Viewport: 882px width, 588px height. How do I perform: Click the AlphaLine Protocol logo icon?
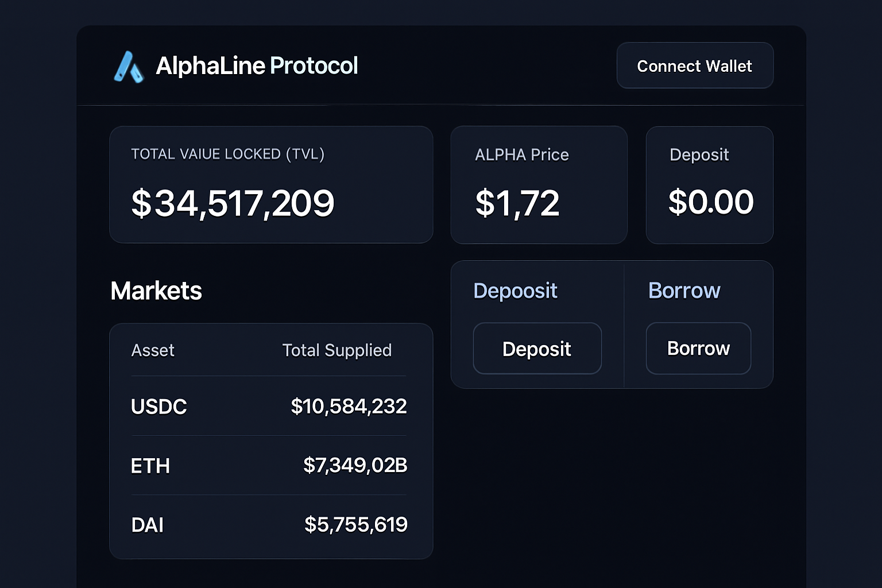(x=130, y=66)
